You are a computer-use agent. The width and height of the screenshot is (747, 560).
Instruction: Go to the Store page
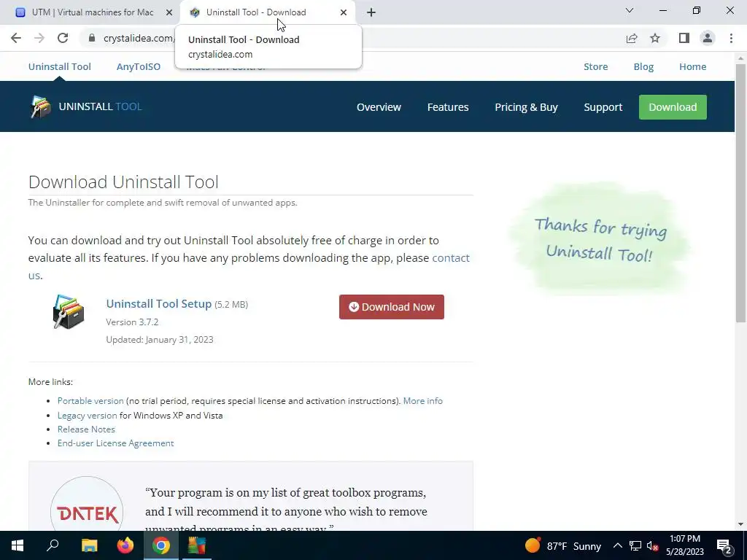coord(595,66)
